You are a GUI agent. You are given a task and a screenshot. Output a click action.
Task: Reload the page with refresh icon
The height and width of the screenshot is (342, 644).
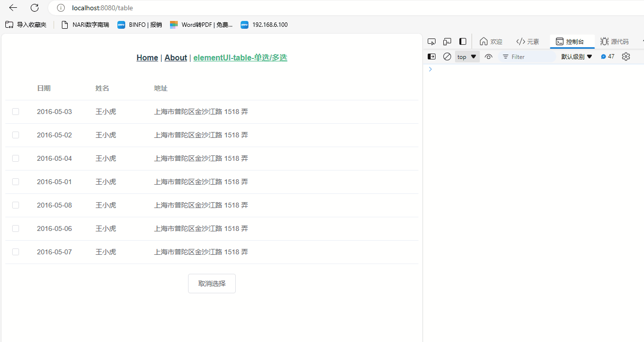[x=35, y=8]
